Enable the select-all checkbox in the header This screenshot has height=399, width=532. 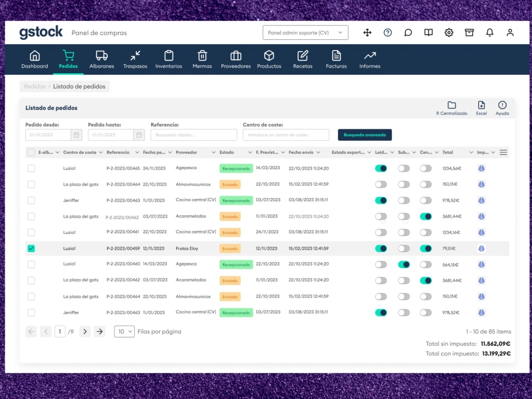pos(30,152)
